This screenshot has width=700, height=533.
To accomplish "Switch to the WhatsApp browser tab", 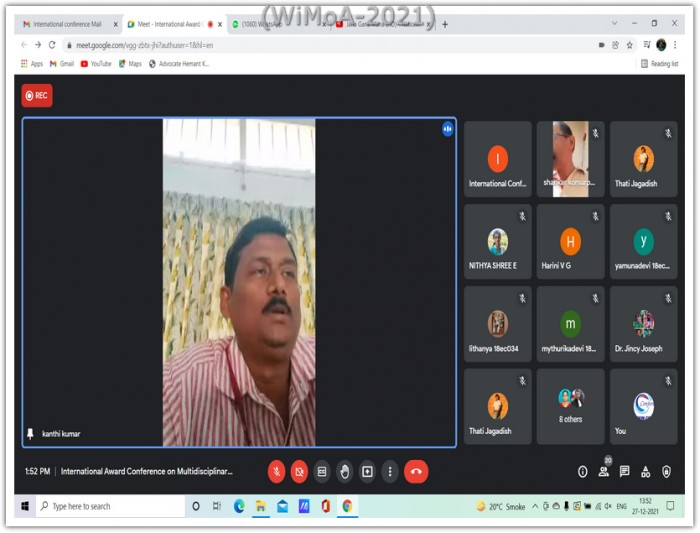I will click(261, 24).
